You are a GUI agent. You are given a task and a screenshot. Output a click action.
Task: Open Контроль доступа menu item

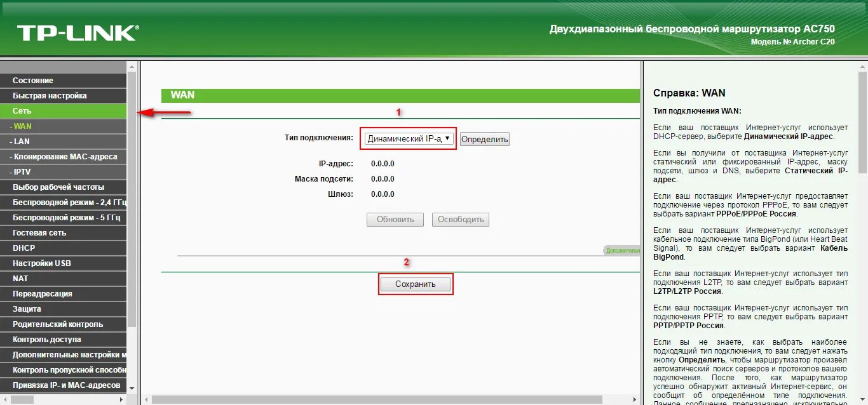(64, 340)
